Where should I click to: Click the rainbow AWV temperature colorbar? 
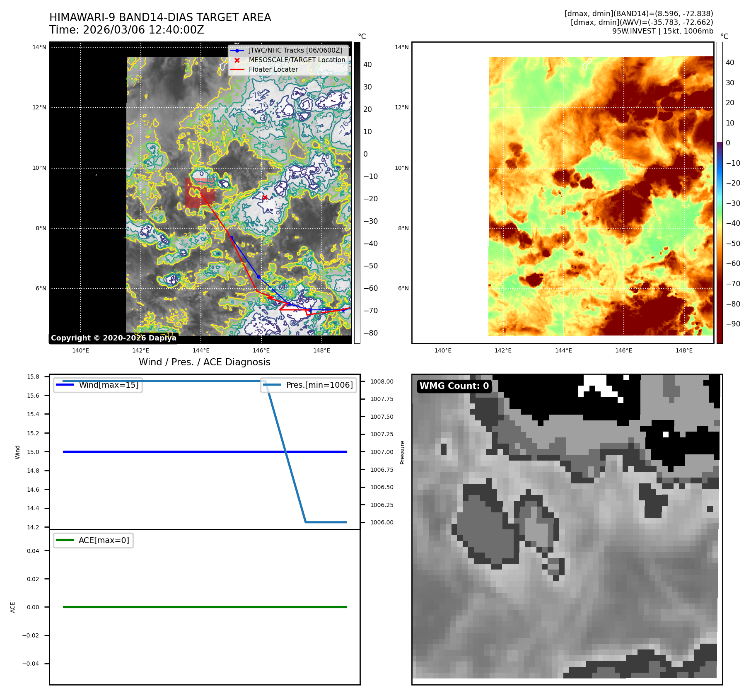(720, 193)
